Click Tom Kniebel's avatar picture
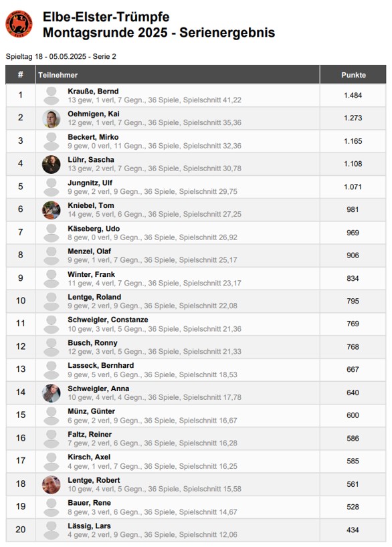This screenshot has width=392, height=547. (x=52, y=210)
